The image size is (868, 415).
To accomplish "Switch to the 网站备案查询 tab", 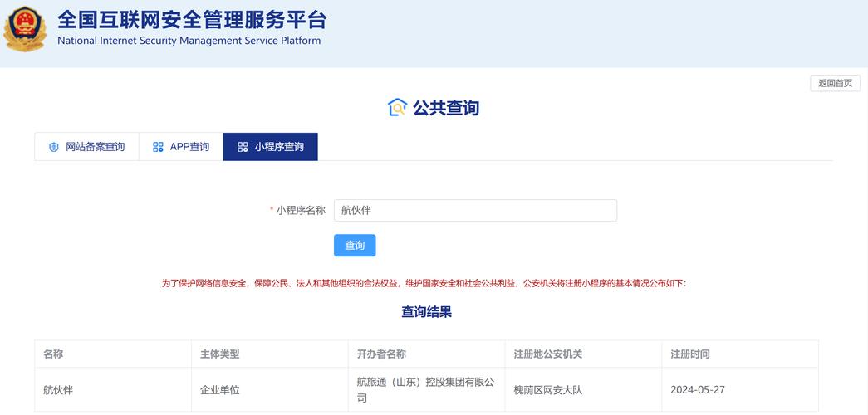I will pos(87,147).
